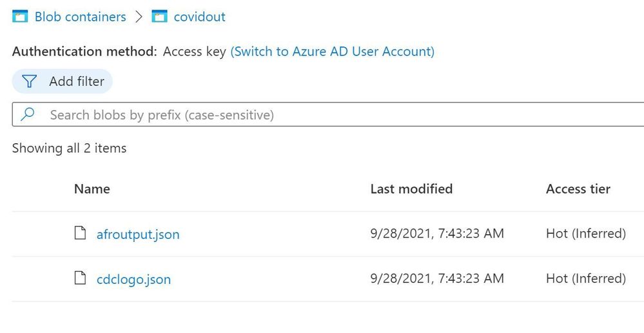Click the cdclogo.json file icon
644x333 pixels.
coord(80,277)
